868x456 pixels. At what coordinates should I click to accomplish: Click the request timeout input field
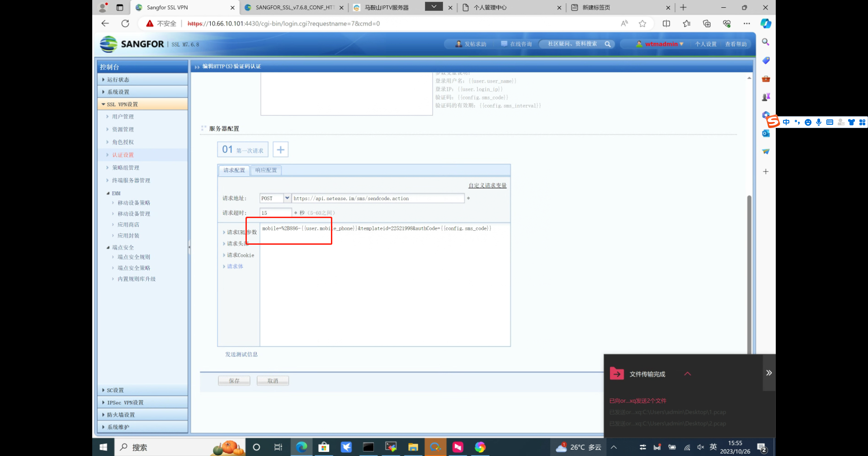tap(275, 213)
